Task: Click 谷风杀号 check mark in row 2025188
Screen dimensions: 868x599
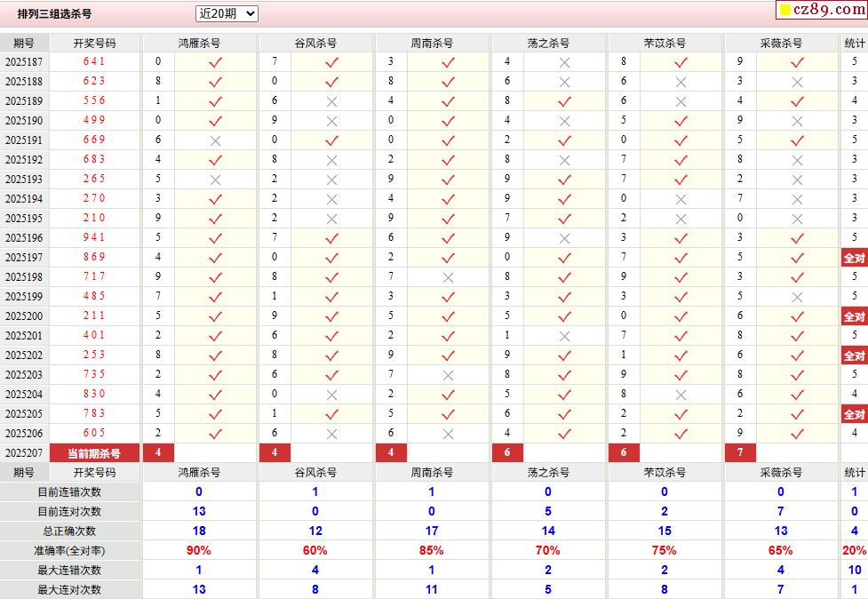Action: tap(331, 83)
